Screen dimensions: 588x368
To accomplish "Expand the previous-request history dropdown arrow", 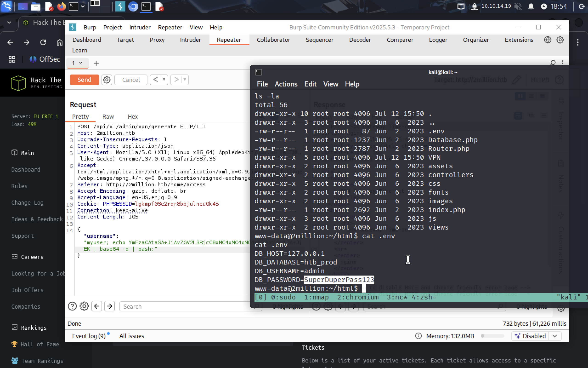I will 164,80.
